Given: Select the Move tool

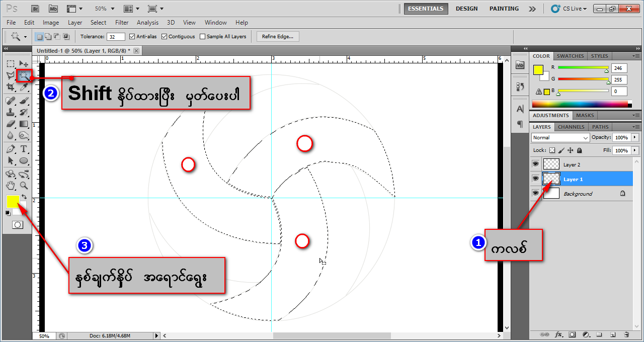Looking at the screenshot, I should pyautogui.click(x=24, y=63).
